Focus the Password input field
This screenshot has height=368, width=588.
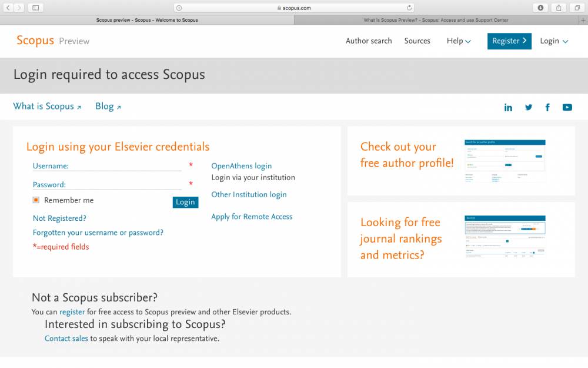[x=107, y=184]
